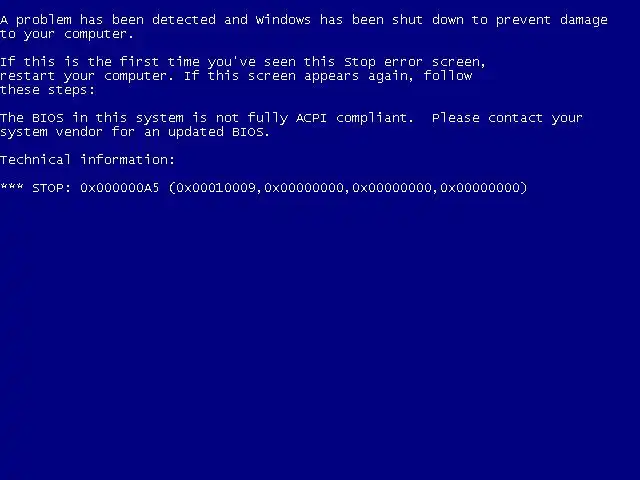The image size is (640, 480).
Task: Click the word "problem" in first line
Action: [x=44, y=20]
